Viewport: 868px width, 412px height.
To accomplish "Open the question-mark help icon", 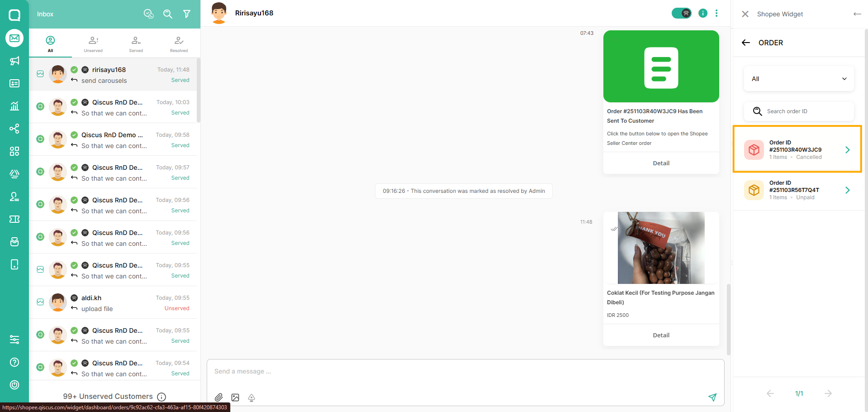I will (14, 362).
